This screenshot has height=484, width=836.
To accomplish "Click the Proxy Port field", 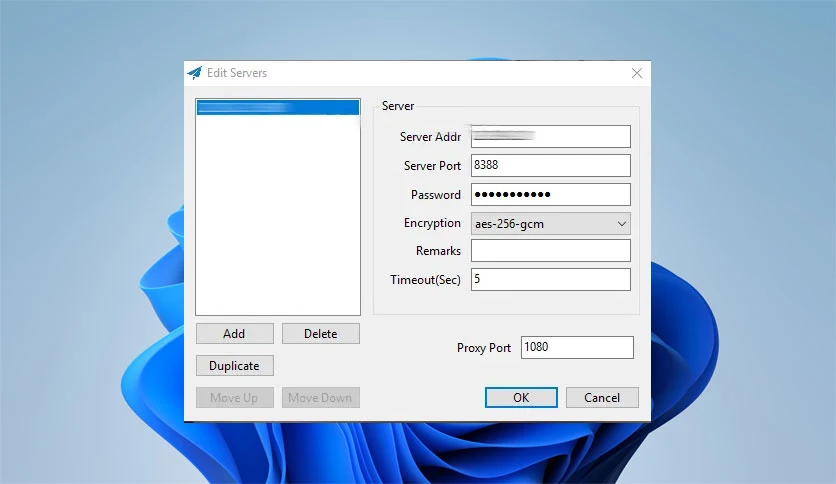I will pos(577,348).
